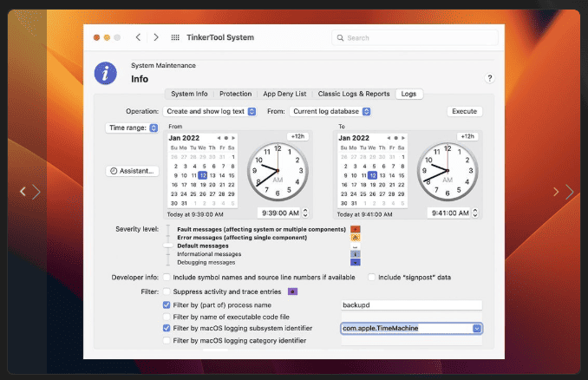The width and height of the screenshot is (588, 380).
Task: Click the Debugging messages severity icon
Action: [355, 262]
